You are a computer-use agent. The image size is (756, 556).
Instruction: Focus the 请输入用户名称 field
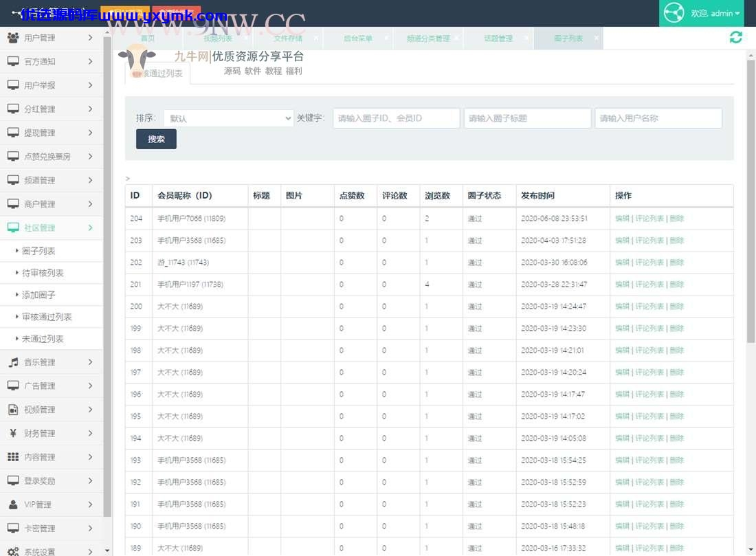tap(658, 118)
